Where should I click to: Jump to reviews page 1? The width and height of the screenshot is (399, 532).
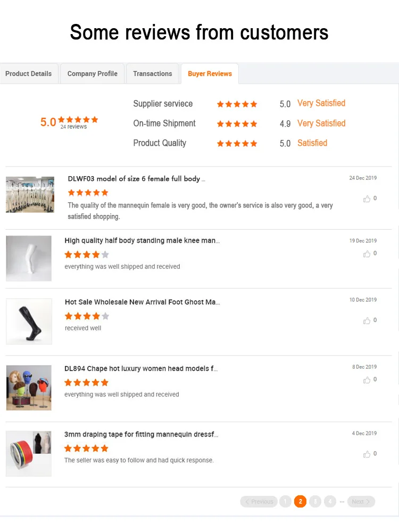(285, 502)
